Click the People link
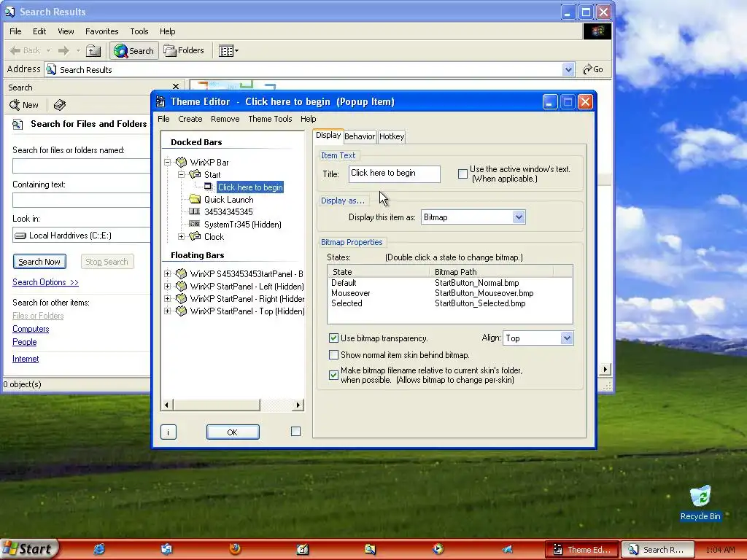The image size is (747, 560). (x=24, y=342)
